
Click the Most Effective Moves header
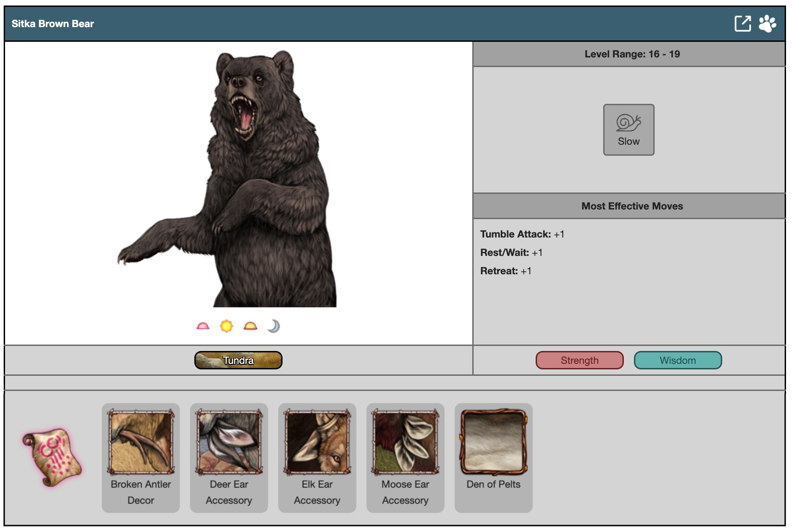click(632, 206)
